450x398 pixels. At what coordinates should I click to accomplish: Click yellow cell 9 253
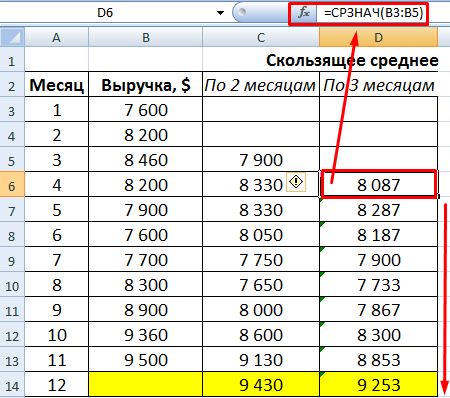(379, 385)
